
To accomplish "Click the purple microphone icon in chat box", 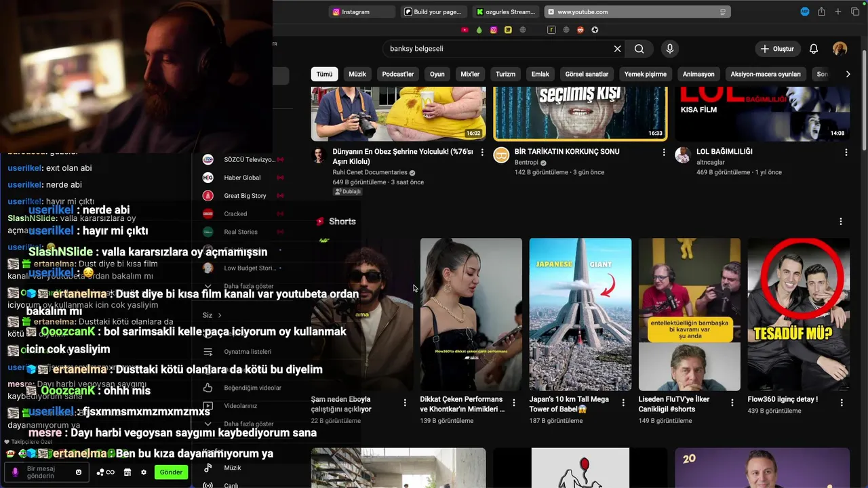I will click(x=15, y=472).
